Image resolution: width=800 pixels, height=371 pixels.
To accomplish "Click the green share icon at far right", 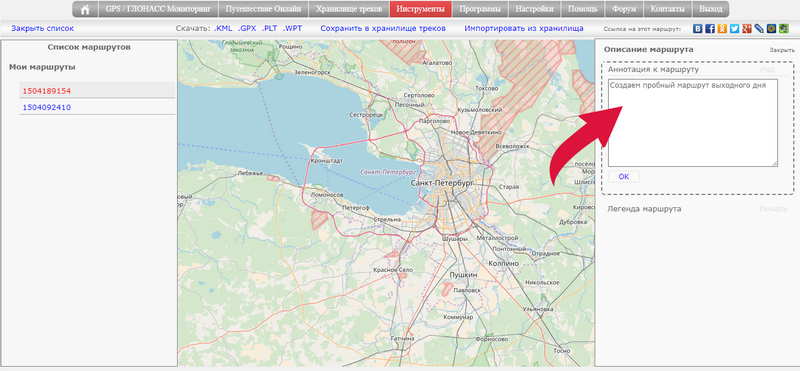I will pyautogui.click(x=784, y=29).
